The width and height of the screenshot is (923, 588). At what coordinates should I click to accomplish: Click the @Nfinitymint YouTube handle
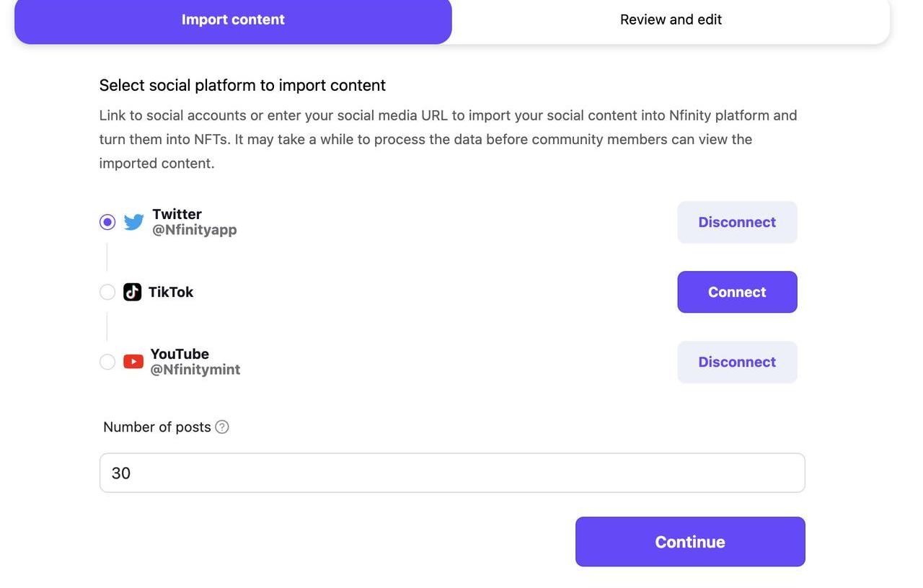pos(195,370)
